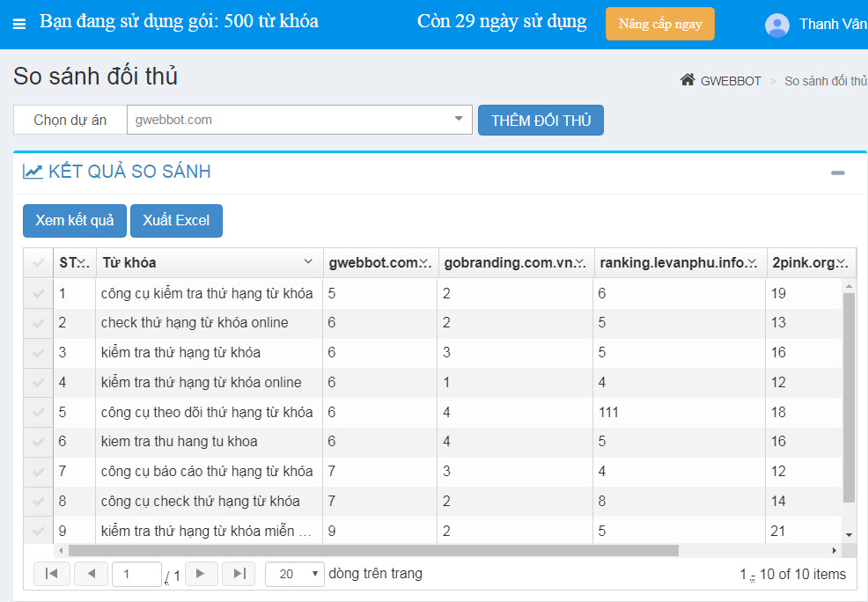Select row 5 checkmark in table
The width and height of the screenshot is (868, 602).
[x=38, y=412]
